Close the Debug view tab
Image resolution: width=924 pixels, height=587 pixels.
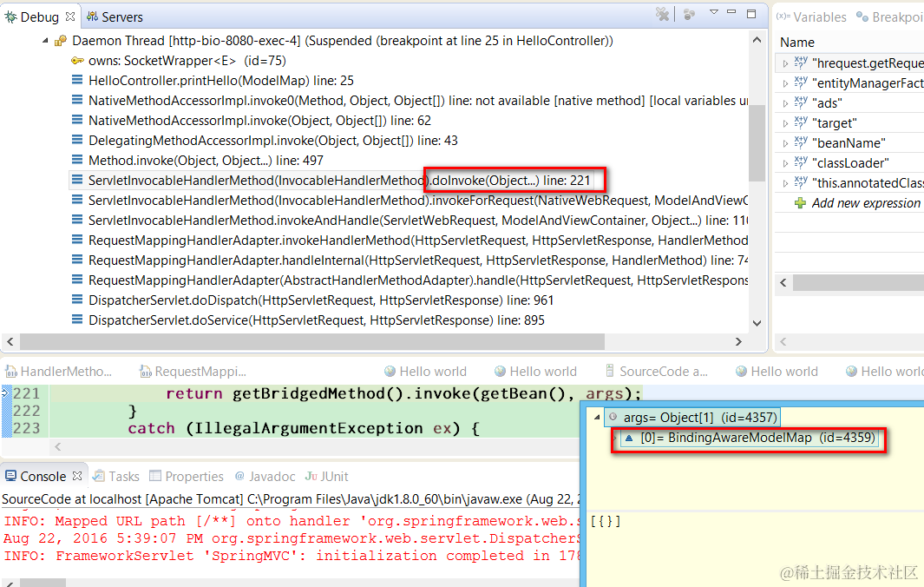pos(70,16)
